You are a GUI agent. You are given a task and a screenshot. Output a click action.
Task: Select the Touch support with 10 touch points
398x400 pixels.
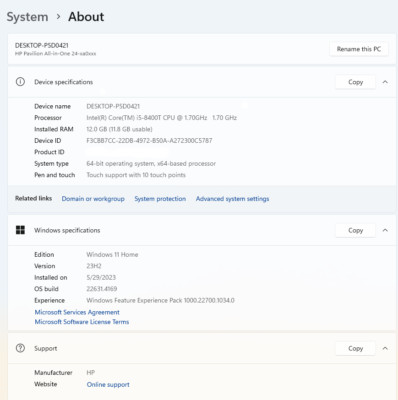coord(136,175)
